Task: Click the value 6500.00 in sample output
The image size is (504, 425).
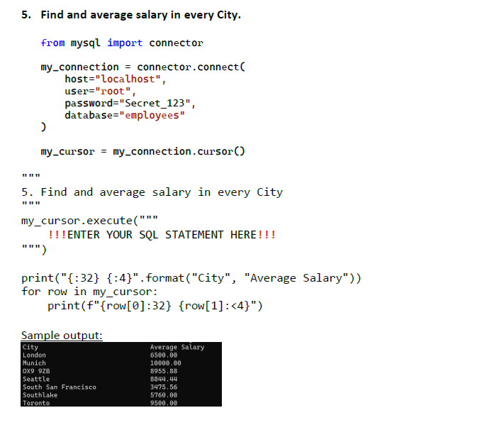Action: click(x=164, y=355)
